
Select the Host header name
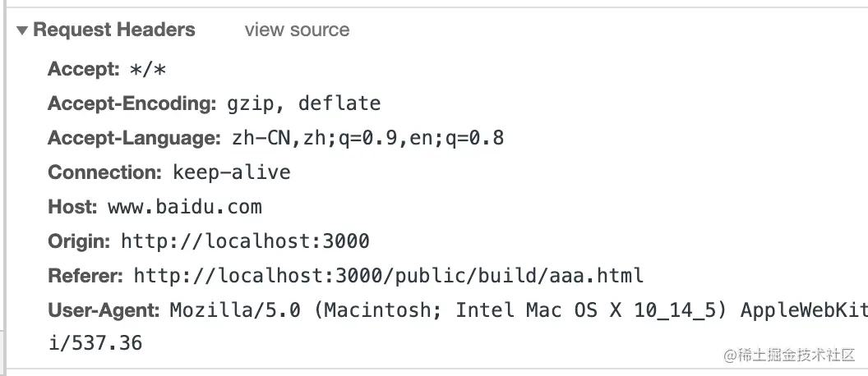73,208
